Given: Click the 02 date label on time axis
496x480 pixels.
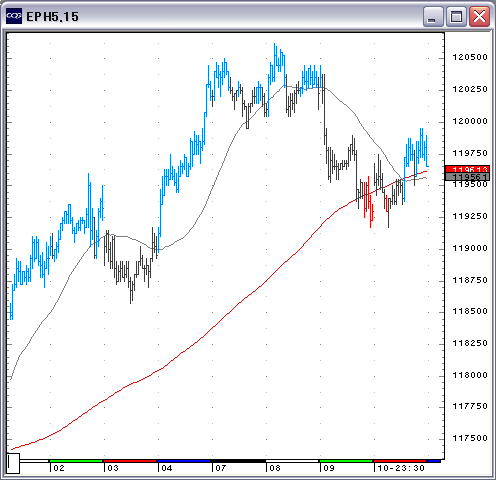Looking at the screenshot, I should 59,468.
